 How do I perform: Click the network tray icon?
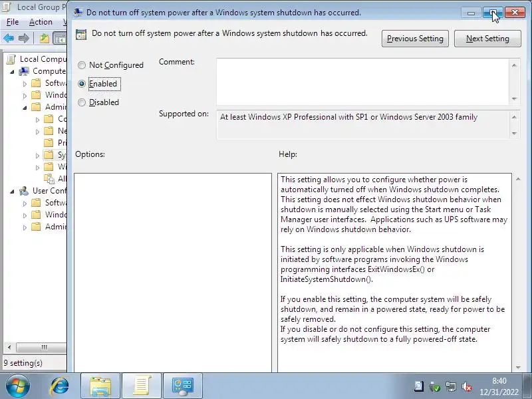coord(451,386)
